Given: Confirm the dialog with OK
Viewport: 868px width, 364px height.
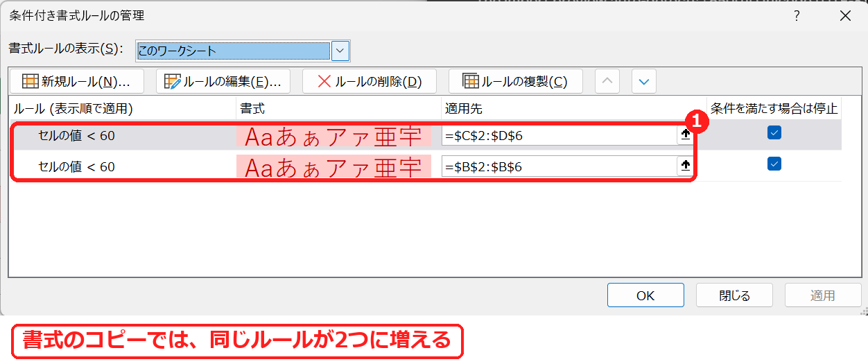Looking at the screenshot, I should (x=645, y=295).
